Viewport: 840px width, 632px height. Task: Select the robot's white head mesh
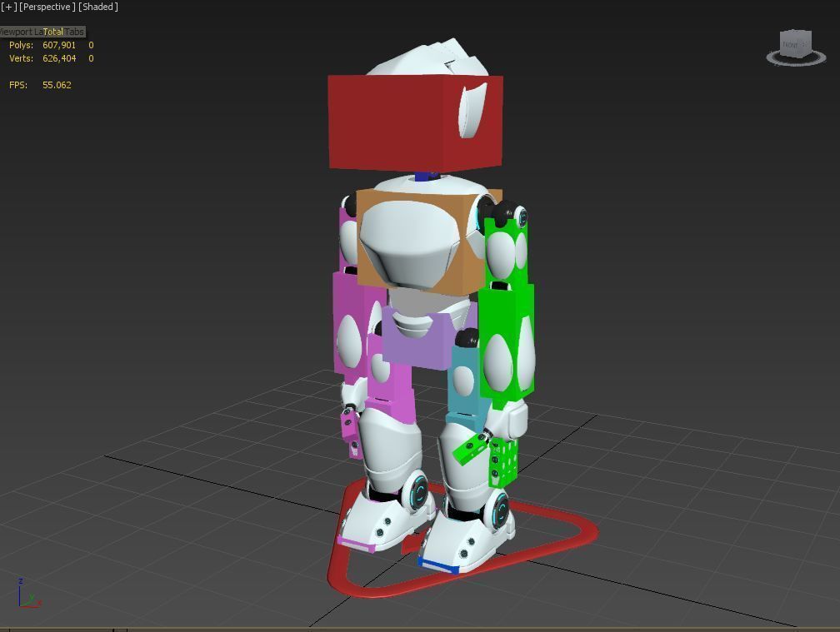tap(428, 57)
